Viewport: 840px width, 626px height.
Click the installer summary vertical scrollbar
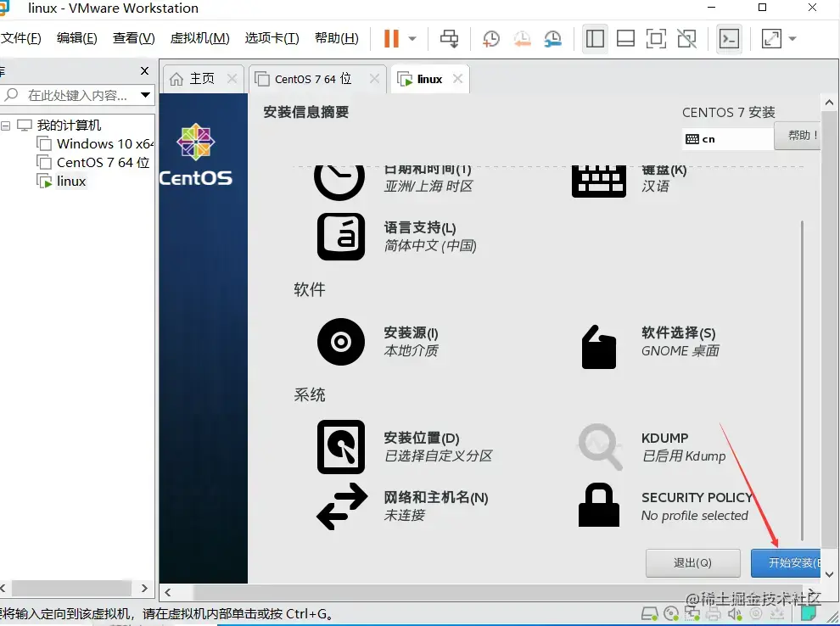(802, 380)
